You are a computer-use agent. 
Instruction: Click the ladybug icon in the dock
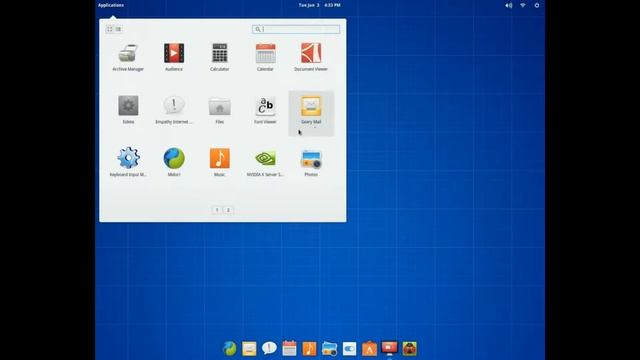point(409,349)
